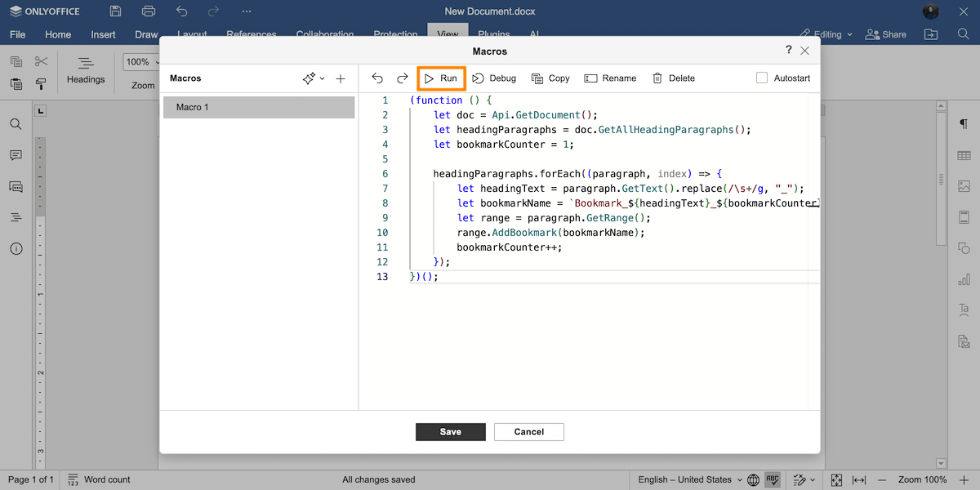The height and width of the screenshot is (490, 980).
Task: Click the Page 1 of 1 indicator
Action: (x=31, y=480)
